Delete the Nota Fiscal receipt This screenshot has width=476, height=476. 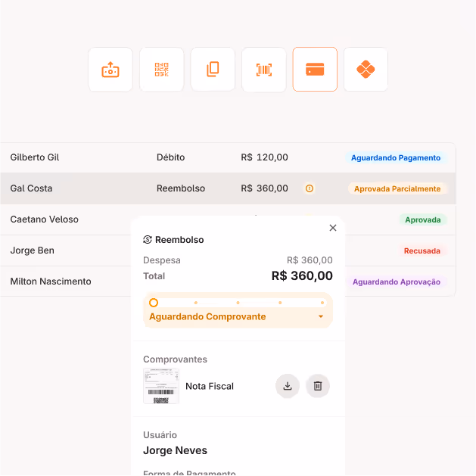[318, 386]
